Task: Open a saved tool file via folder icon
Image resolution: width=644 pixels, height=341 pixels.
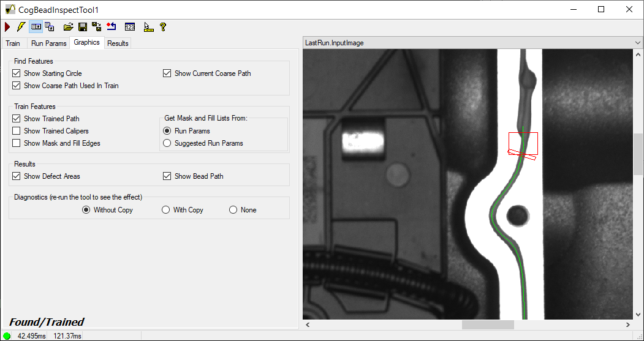Action: click(69, 27)
